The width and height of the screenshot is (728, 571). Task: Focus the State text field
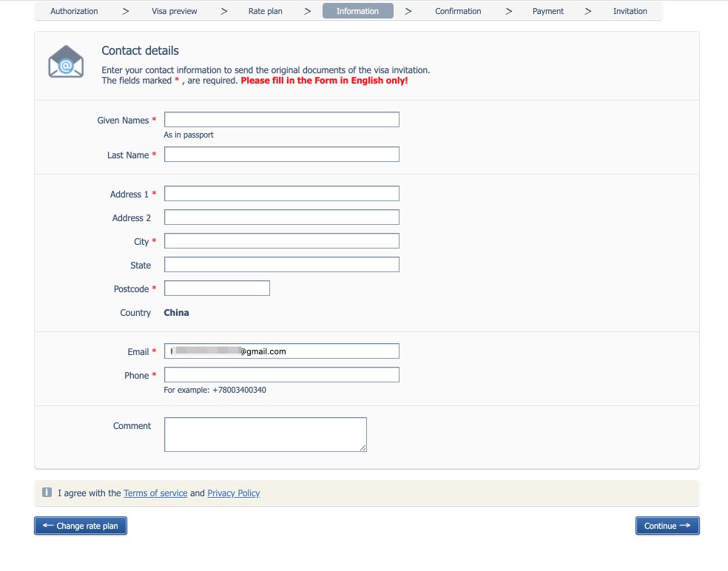[x=281, y=265]
